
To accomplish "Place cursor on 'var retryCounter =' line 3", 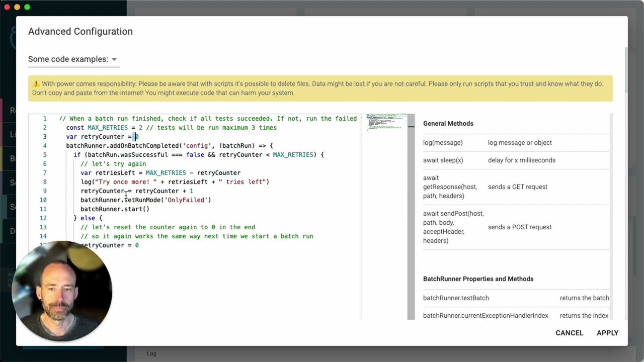I will (102, 137).
